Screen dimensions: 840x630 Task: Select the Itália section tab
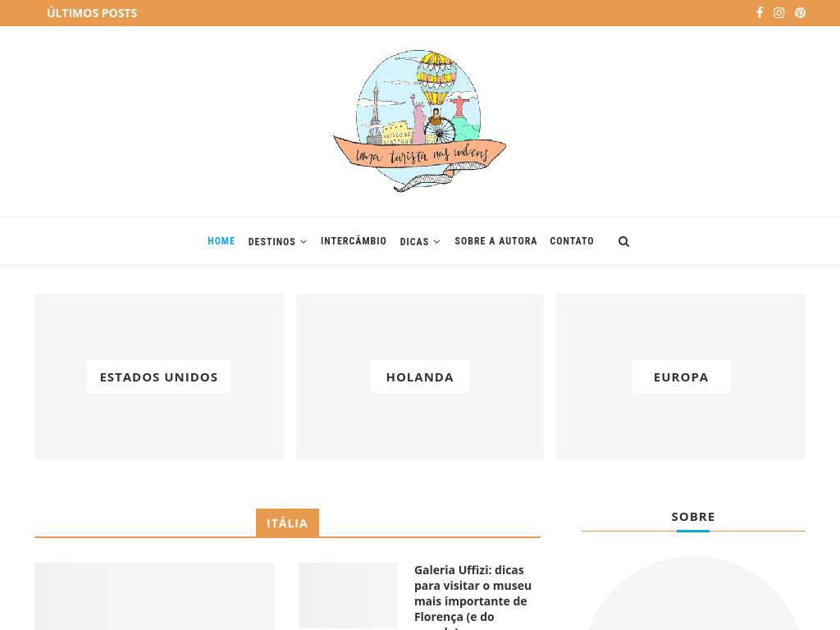tap(287, 523)
